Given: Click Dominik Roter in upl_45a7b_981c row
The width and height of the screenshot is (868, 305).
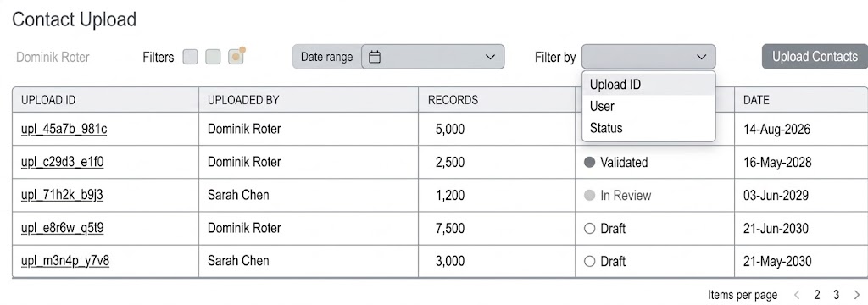Looking at the screenshot, I should [244, 129].
